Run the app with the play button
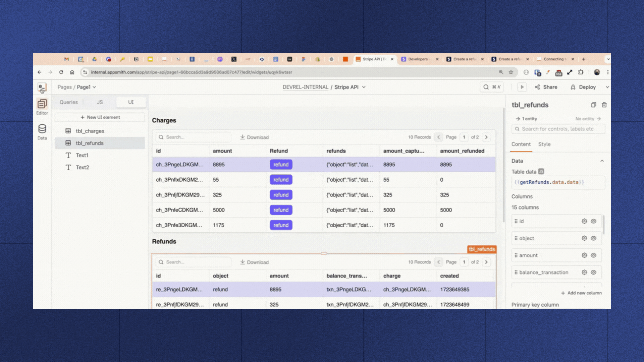Image resolution: width=644 pixels, height=362 pixels. coord(522,87)
